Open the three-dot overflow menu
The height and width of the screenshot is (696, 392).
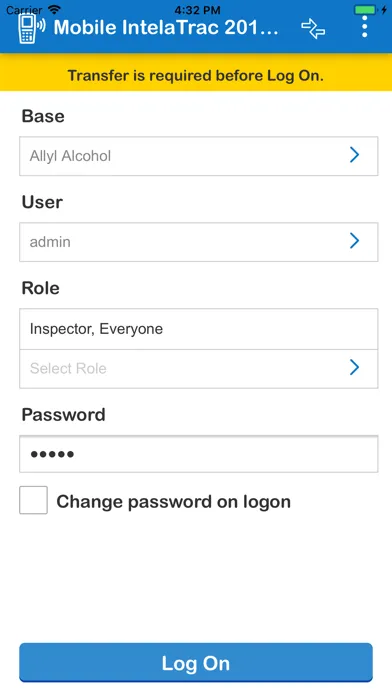point(364,27)
